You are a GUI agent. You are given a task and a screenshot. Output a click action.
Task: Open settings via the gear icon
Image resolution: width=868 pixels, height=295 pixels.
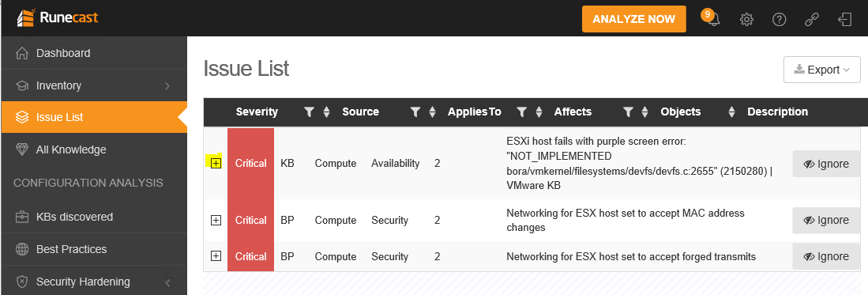pos(747,20)
